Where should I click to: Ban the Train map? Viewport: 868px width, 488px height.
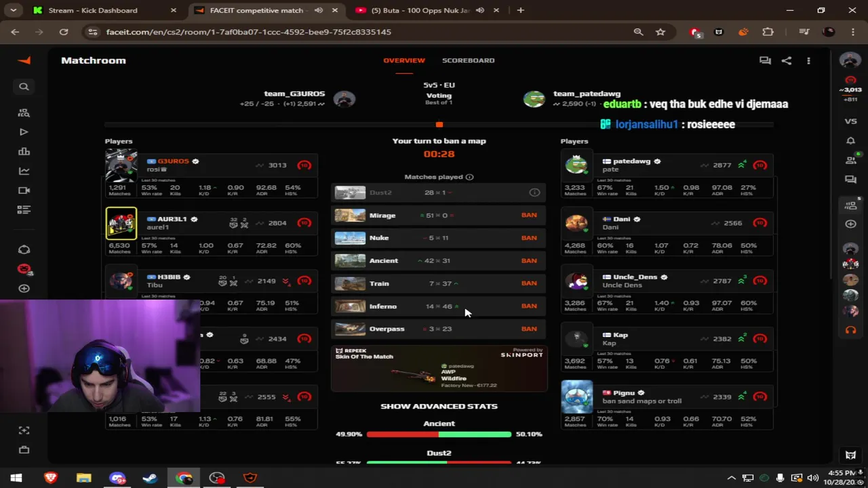529,283
